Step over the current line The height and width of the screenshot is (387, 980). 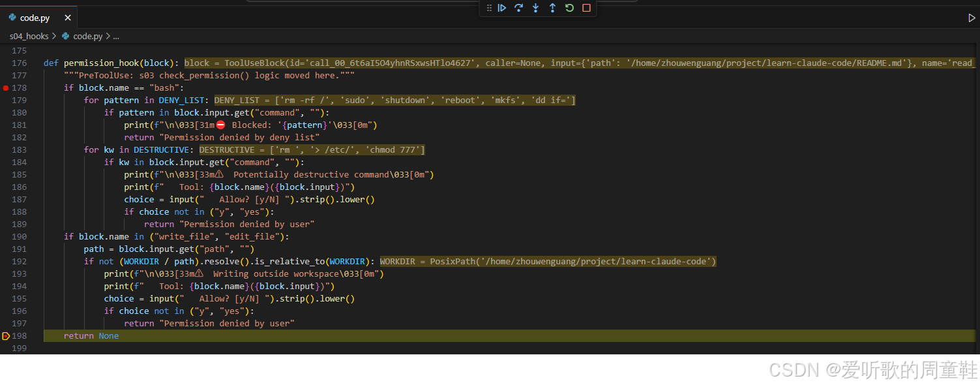point(519,8)
